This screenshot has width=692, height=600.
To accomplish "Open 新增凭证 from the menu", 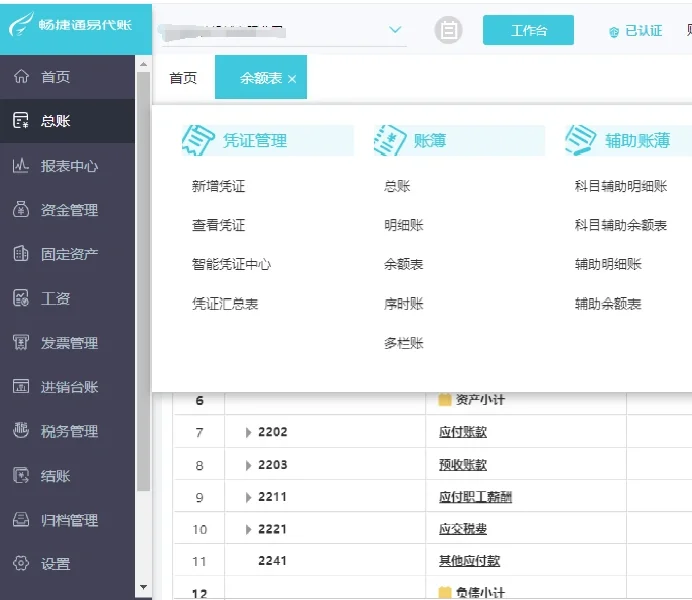I will click(218, 186).
